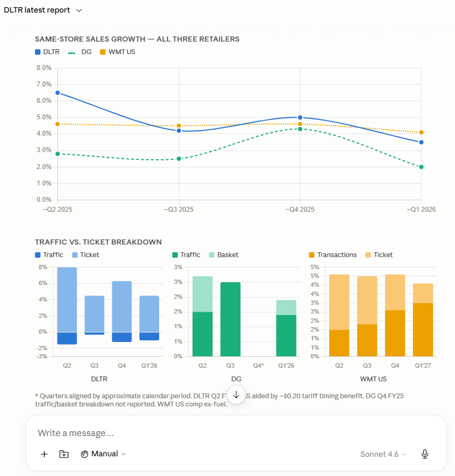Toggle the Basket legend for DG chart
This screenshot has height=476, width=455.
[224, 255]
